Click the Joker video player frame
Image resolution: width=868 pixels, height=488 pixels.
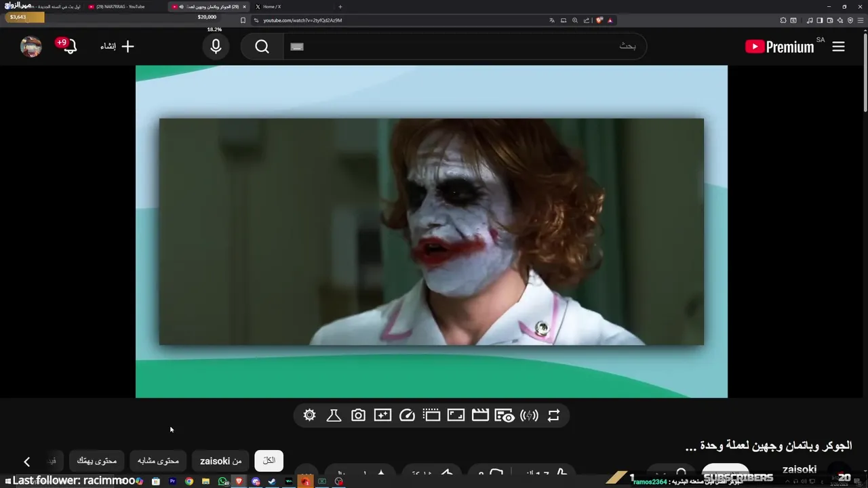[431, 232]
